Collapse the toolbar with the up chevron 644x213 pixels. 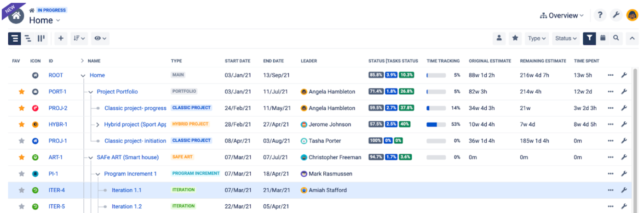(x=632, y=39)
